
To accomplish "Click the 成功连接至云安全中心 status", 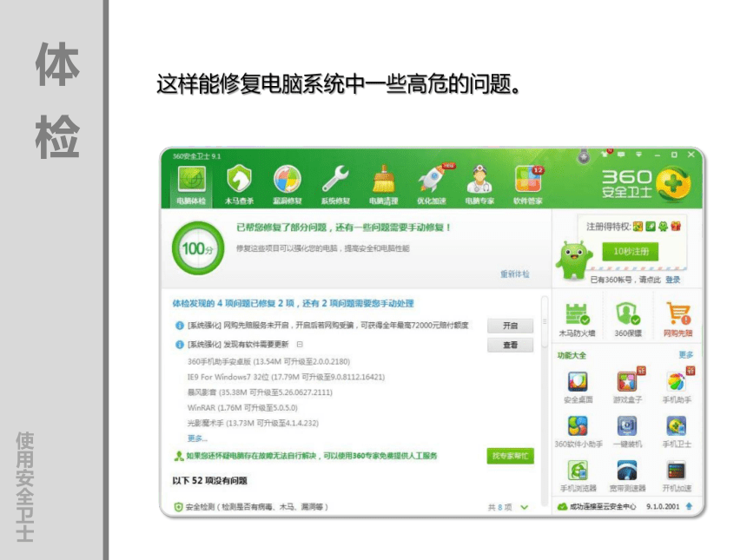I will pos(602,507).
